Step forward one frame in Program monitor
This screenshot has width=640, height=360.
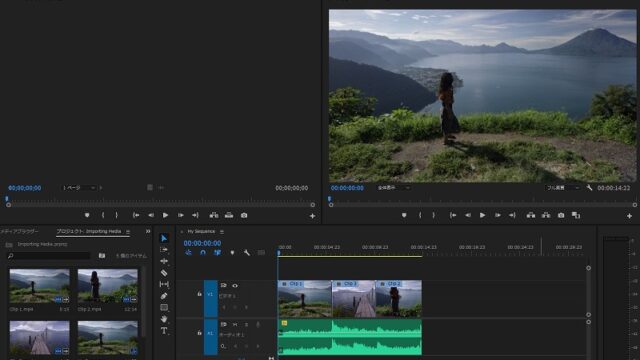point(498,215)
